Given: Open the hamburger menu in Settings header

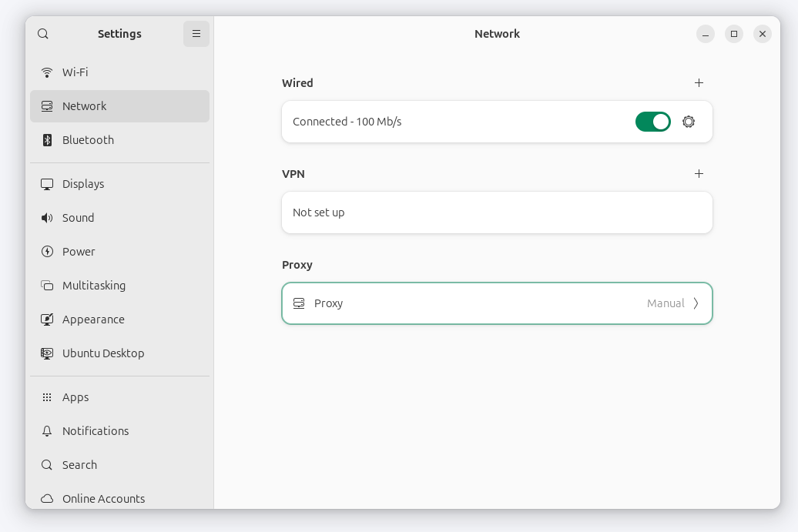Looking at the screenshot, I should click(196, 34).
